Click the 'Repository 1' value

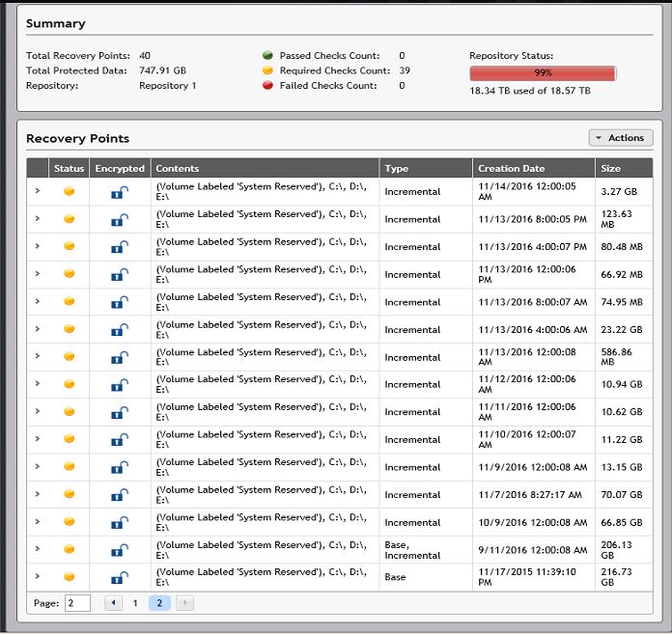(168, 86)
